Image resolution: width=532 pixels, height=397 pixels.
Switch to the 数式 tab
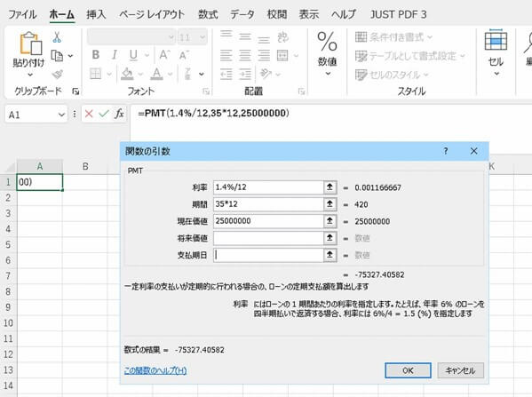[208, 14]
